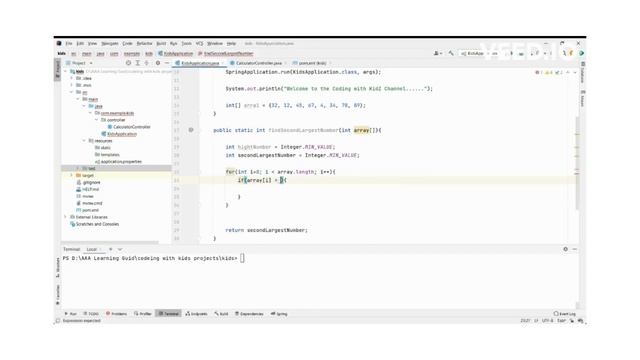Expand External Libraries node
This screenshot has height=360, width=640.
click(65, 217)
